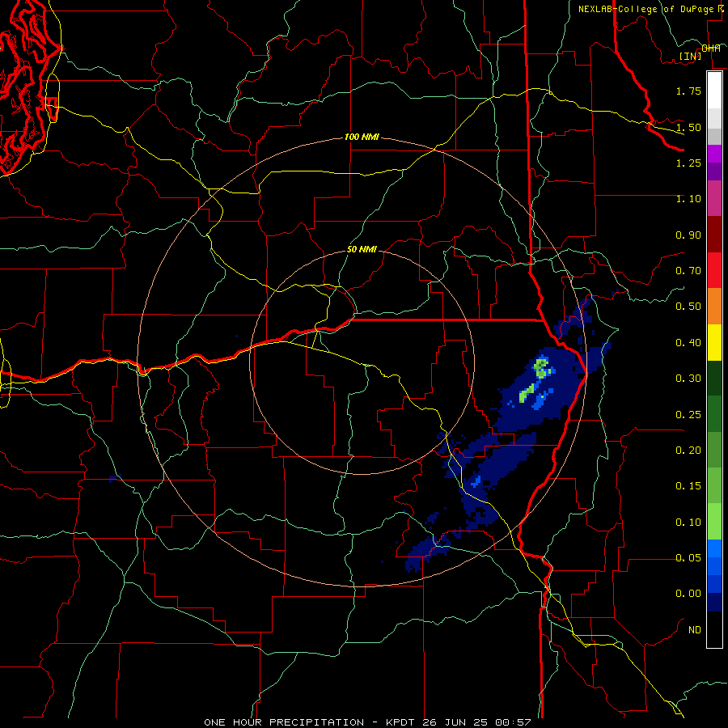Click the "1.50" legend value
The width and height of the screenshot is (728, 728).
coord(688,127)
